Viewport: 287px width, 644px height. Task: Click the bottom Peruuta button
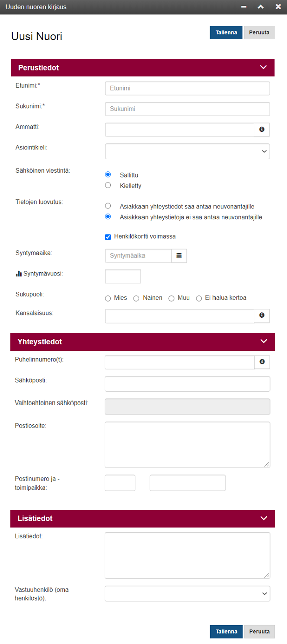pyautogui.click(x=260, y=631)
